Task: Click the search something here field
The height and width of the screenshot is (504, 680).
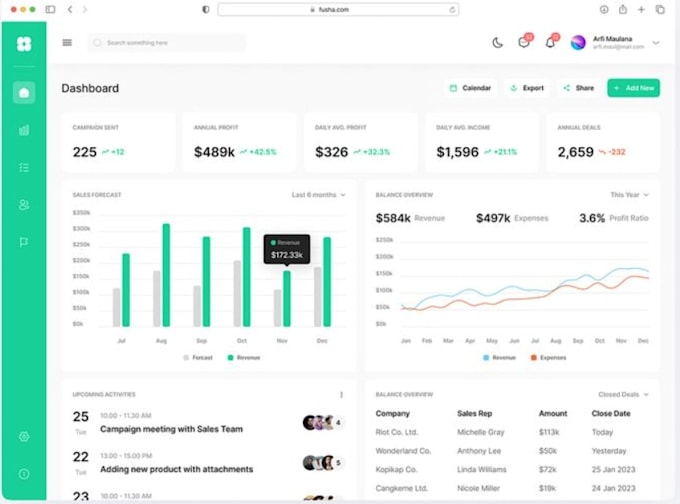Action: pyautogui.click(x=167, y=43)
